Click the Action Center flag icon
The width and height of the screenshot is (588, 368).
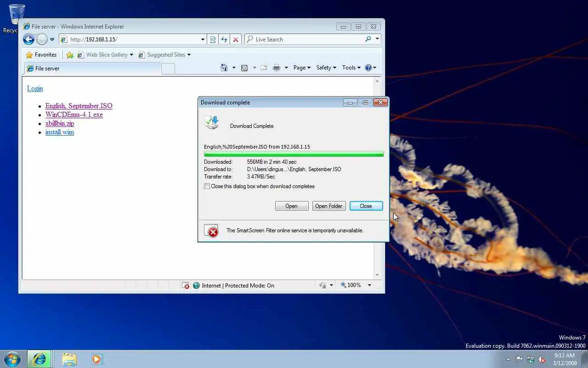[x=519, y=359]
